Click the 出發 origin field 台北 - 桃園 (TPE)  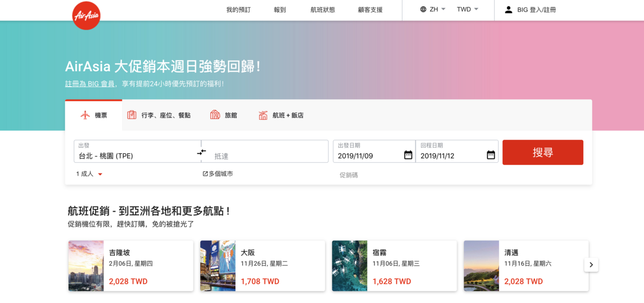(x=137, y=151)
